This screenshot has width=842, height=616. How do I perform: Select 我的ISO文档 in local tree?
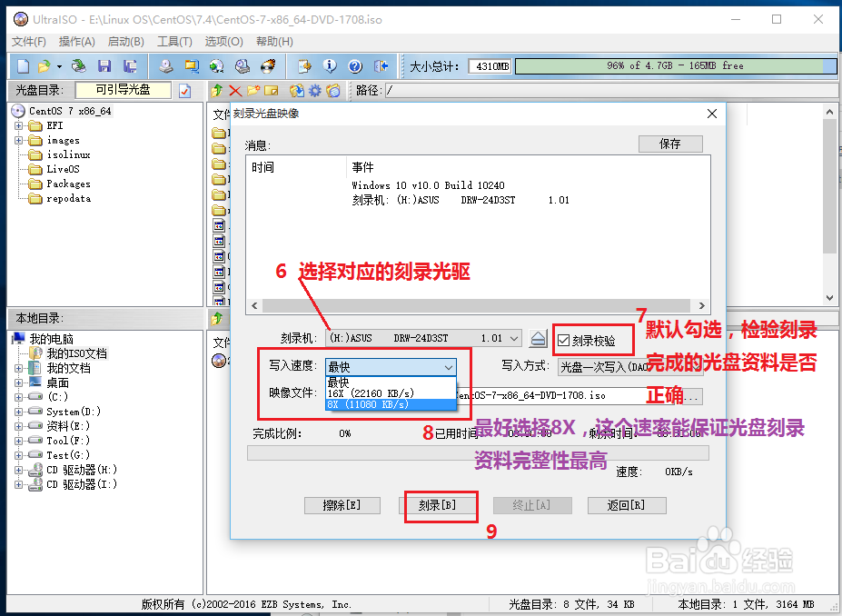(76, 353)
